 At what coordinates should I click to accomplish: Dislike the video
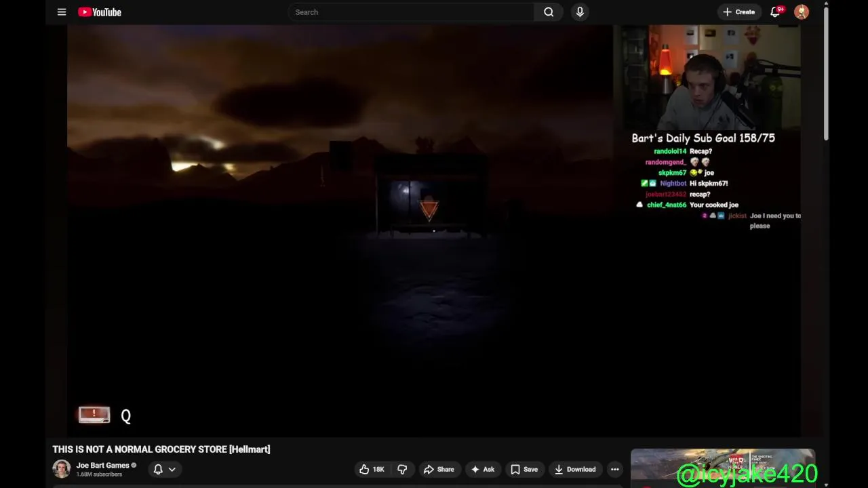[x=402, y=469]
